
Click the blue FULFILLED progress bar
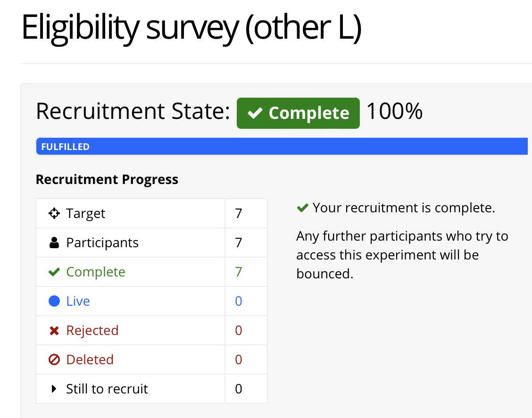(x=282, y=147)
